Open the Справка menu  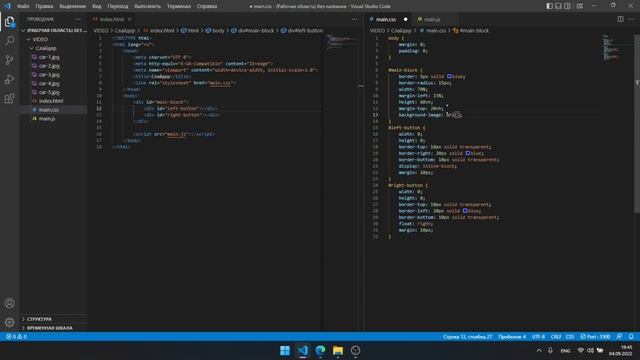207,6
